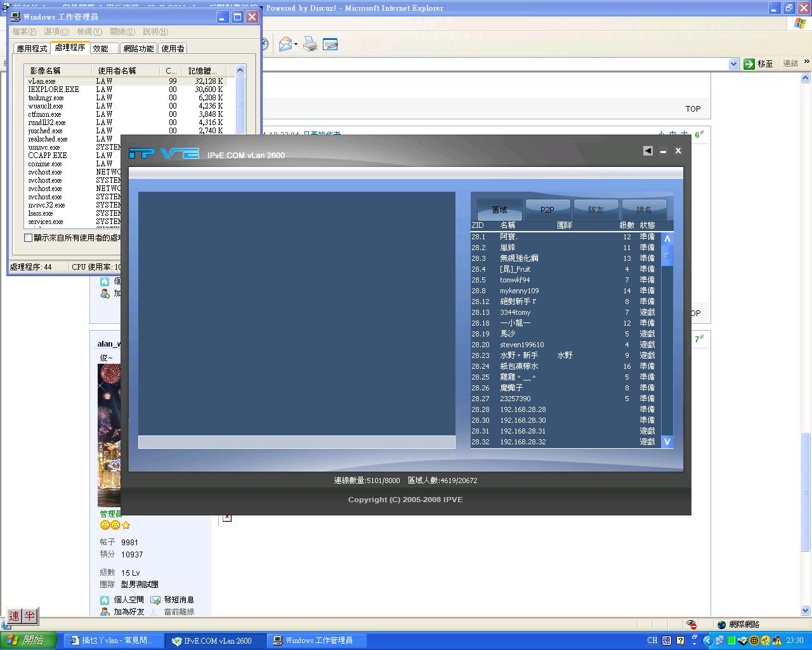This screenshot has width=812, height=650.
Task: Click the Task Manager title bar computer icon
Action: (15, 17)
